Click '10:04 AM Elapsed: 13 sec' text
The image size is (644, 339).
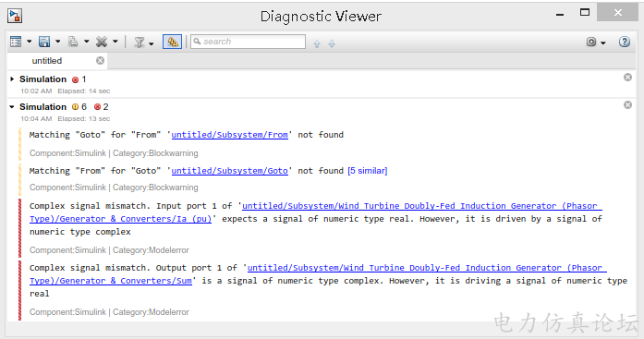(66, 118)
